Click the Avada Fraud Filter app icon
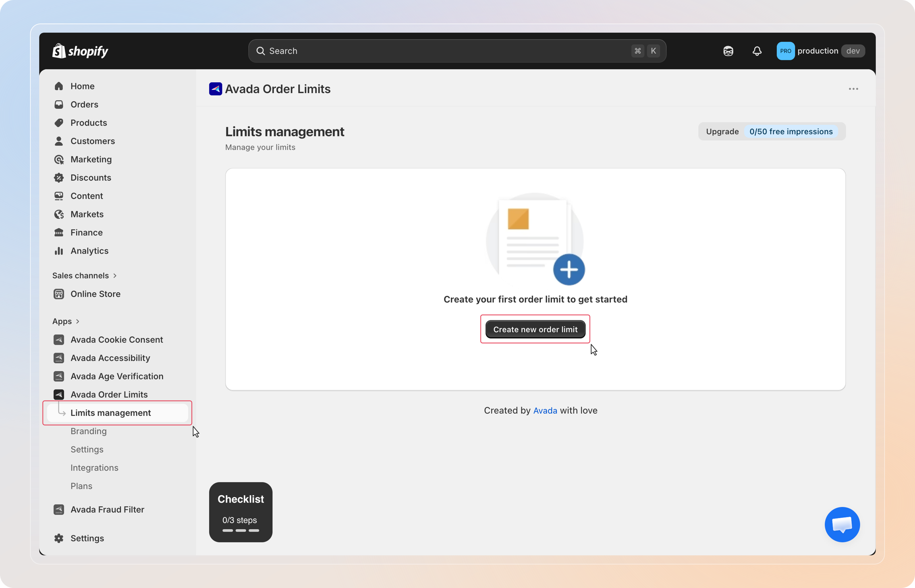 [x=59, y=509]
